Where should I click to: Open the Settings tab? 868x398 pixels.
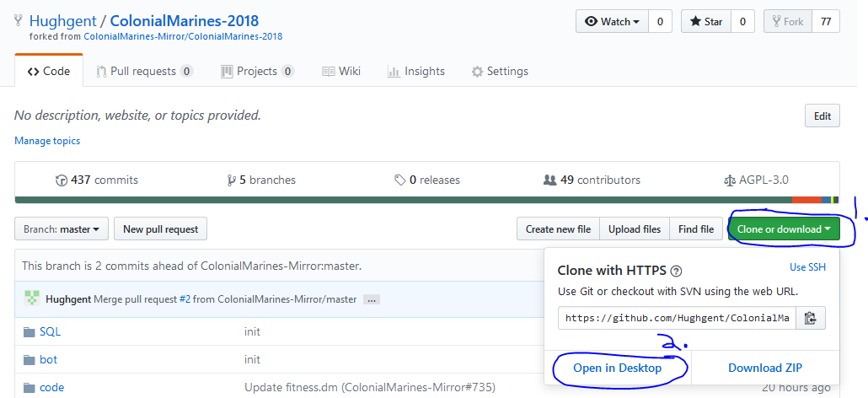(x=500, y=71)
